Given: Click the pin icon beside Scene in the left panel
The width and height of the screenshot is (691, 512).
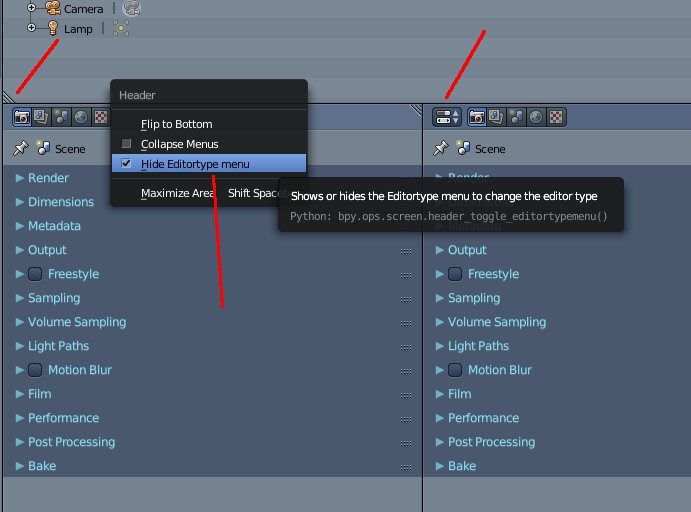Looking at the screenshot, I should tap(21, 148).
